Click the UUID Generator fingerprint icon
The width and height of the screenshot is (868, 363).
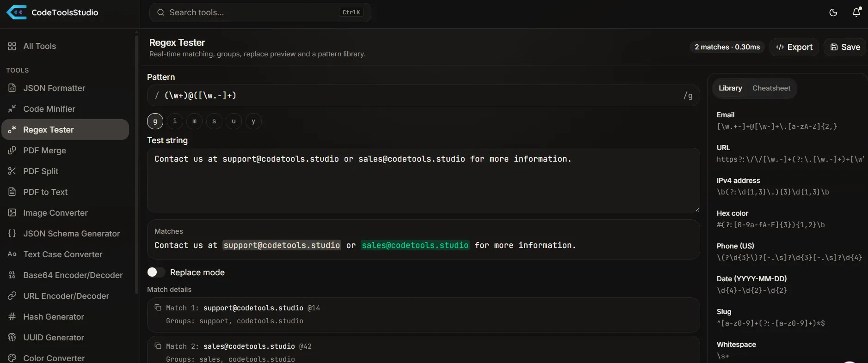coord(12,337)
